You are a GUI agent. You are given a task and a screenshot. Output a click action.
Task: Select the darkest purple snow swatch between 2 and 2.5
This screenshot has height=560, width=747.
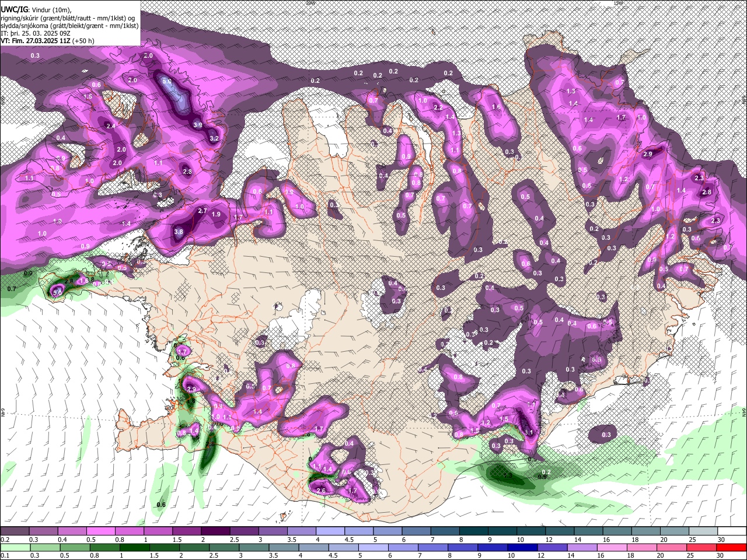[x=215, y=531]
